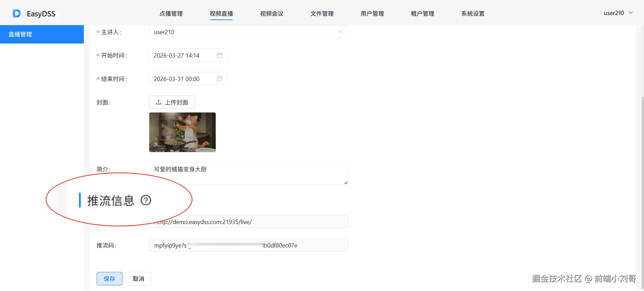
Task: Open 租户管理 menu item
Action: pos(423,14)
